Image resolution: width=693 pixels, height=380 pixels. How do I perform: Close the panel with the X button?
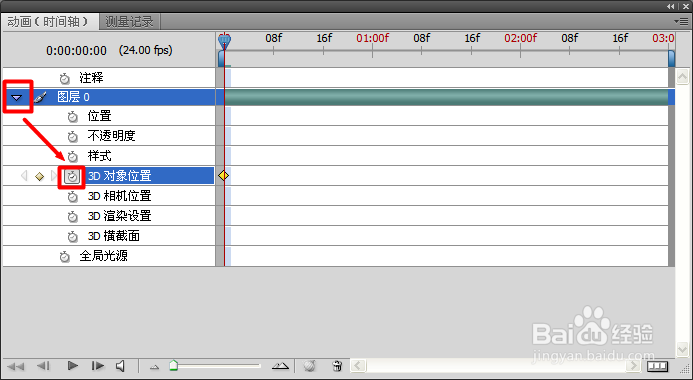[685, 6]
